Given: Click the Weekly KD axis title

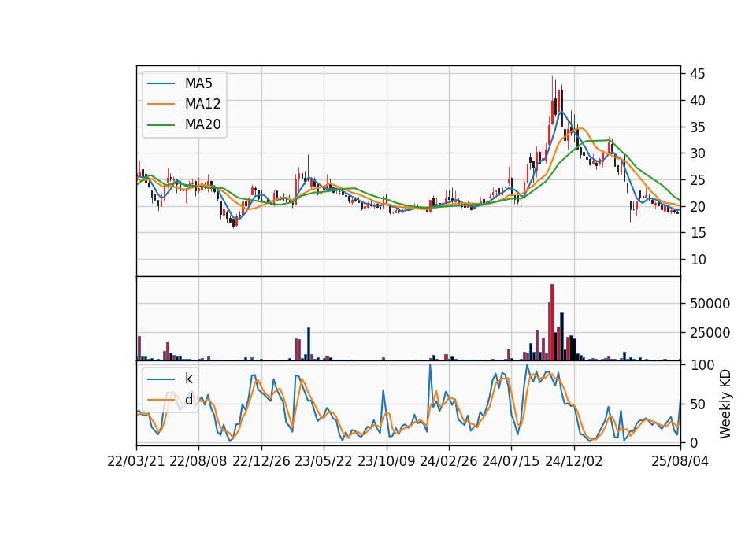Looking at the screenshot, I should click(x=725, y=404).
